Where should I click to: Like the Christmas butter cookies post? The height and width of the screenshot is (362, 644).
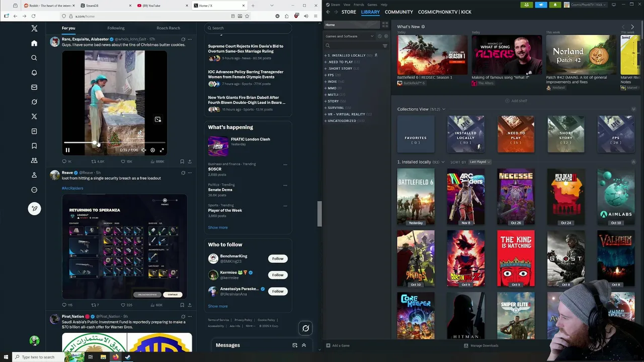pyautogui.click(x=126, y=161)
